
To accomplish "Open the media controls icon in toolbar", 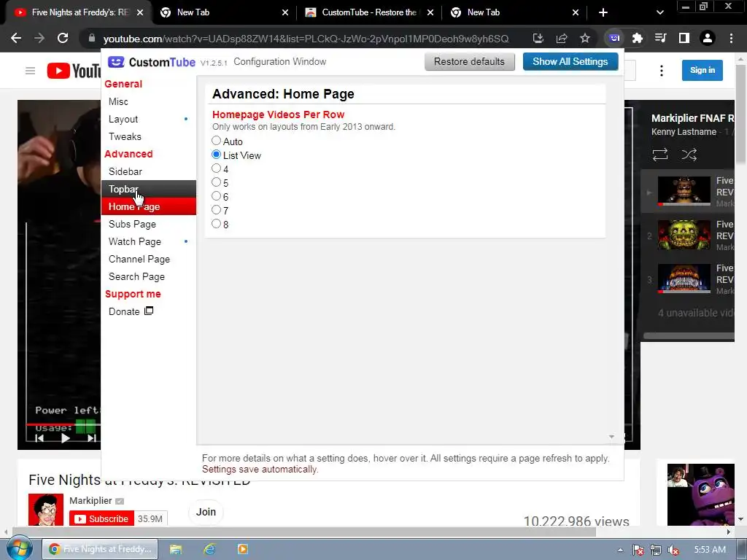I will [661, 38].
